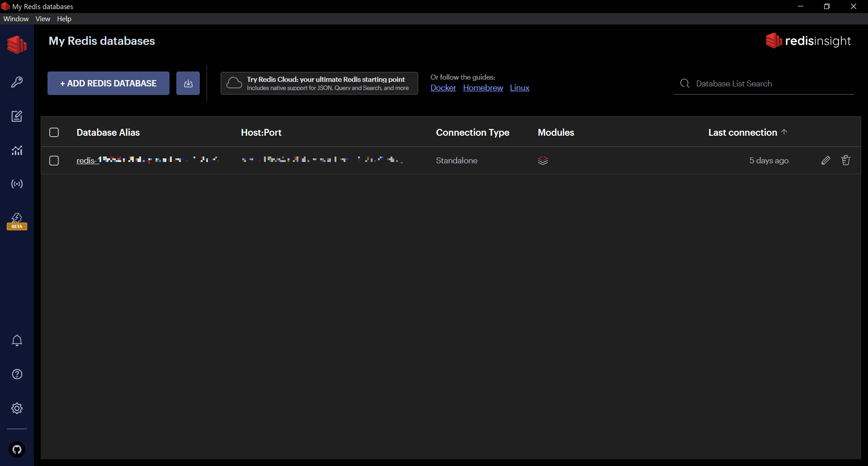The width and height of the screenshot is (868, 466).
Task: Open the GitHub repository icon
Action: [17, 449]
